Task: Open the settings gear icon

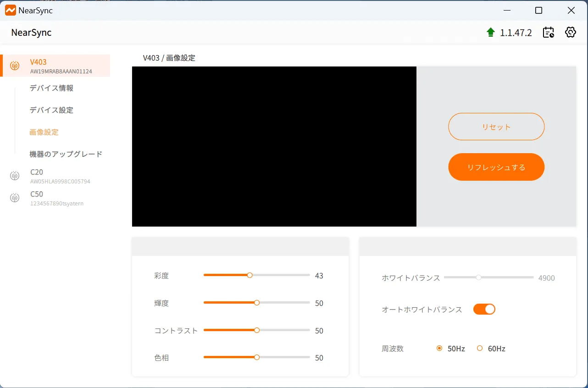Action: pyautogui.click(x=571, y=32)
